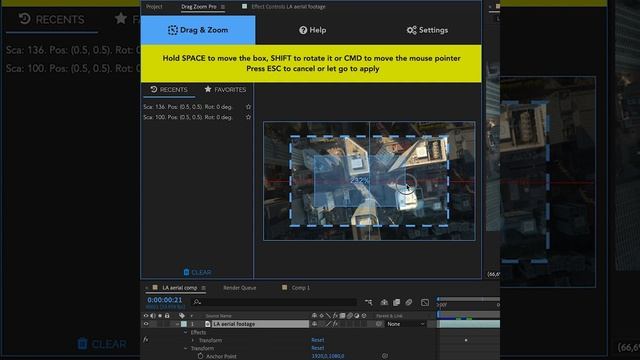Select the RECENTS list tab
The image size is (640, 360).
point(169,89)
